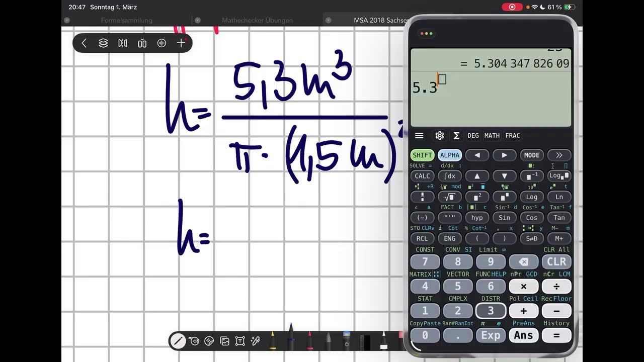Image resolution: width=644 pixels, height=362 pixels.
Task: Select the magic pen sparkle tool
Action: (x=256, y=341)
